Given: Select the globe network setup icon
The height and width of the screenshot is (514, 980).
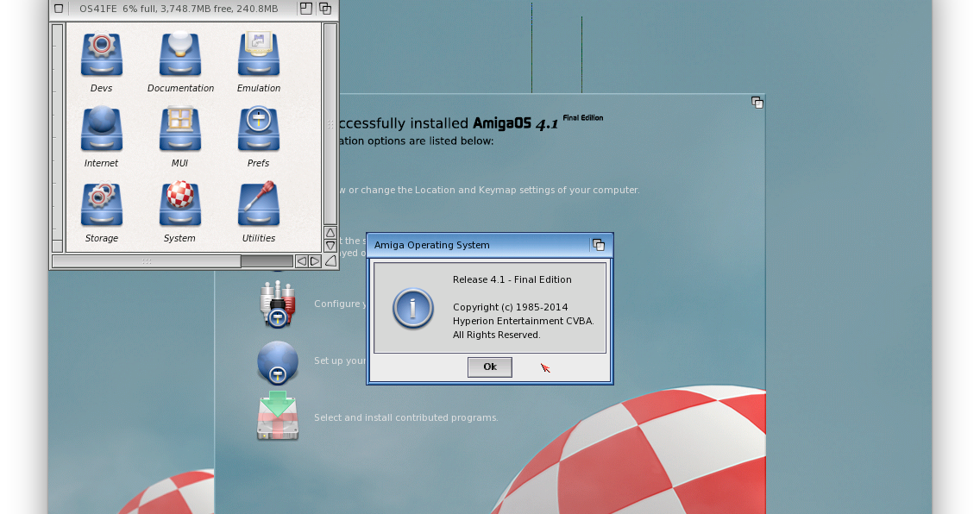Looking at the screenshot, I should (278, 362).
